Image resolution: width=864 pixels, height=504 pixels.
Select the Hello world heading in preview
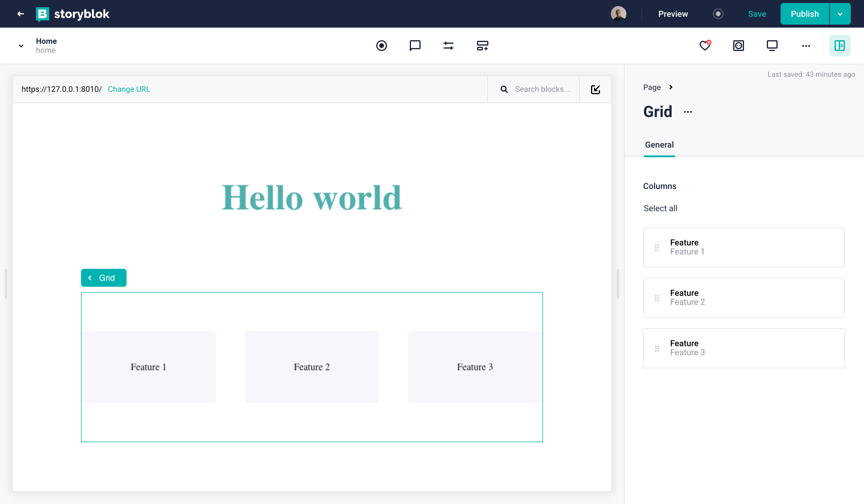(312, 197)
